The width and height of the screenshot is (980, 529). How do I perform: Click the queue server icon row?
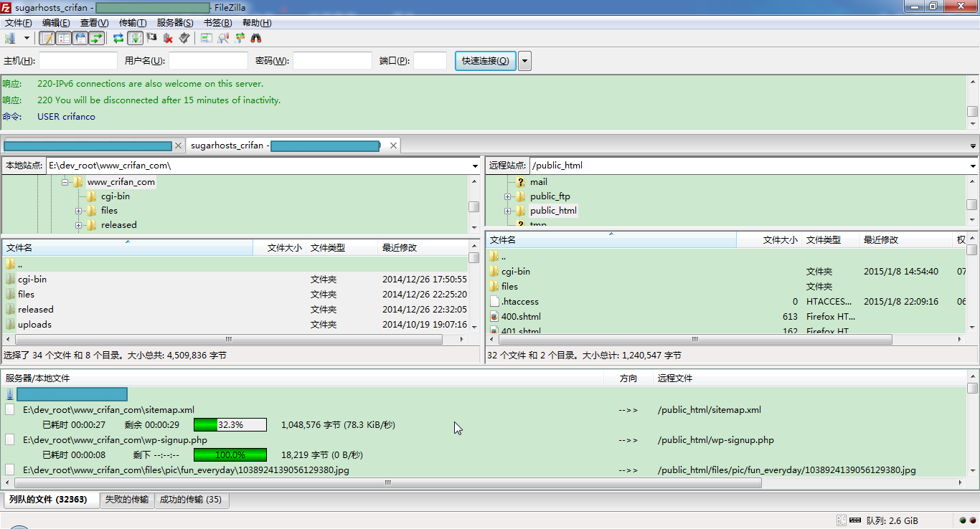pyautogui.click(x=10, y=394)
